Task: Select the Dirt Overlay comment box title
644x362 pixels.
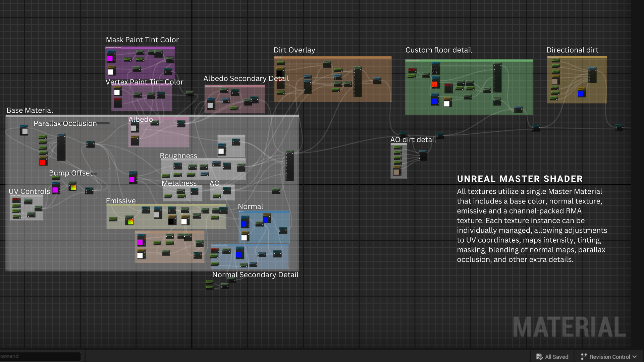Action: click(294, 50)
